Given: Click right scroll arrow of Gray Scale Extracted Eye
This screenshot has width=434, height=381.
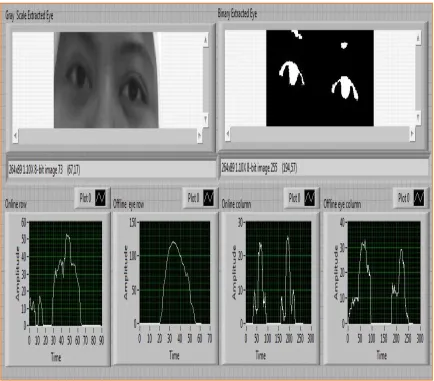Looking at the screenshot, I should [200, 136].
